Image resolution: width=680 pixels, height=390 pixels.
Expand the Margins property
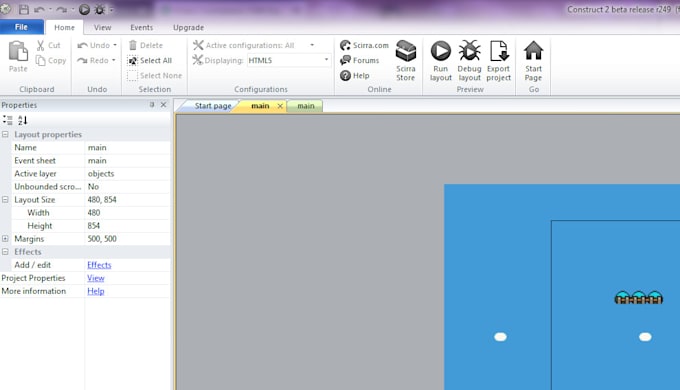(5, 239)
